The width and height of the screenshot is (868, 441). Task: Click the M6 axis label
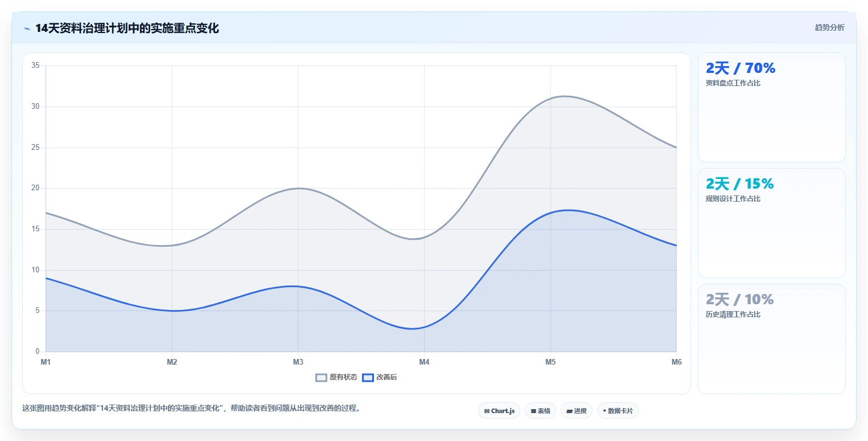676,362
